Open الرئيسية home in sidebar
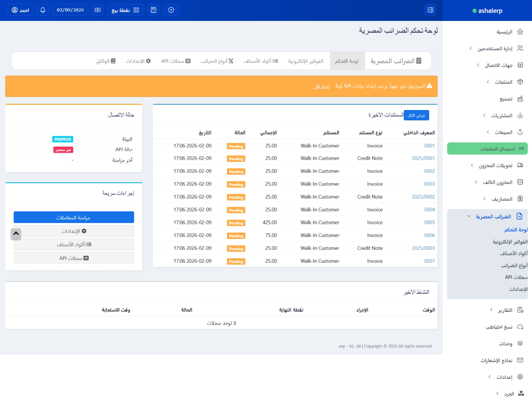 tap(504, 32)
